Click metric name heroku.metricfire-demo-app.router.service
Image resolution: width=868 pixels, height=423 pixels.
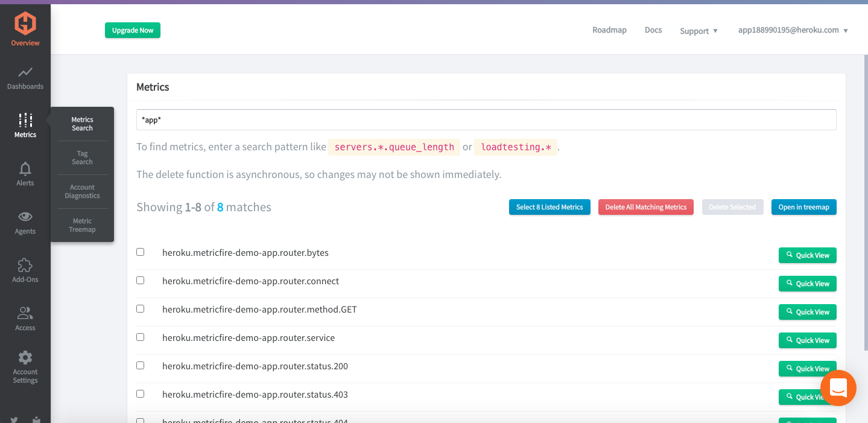point(249,338)
